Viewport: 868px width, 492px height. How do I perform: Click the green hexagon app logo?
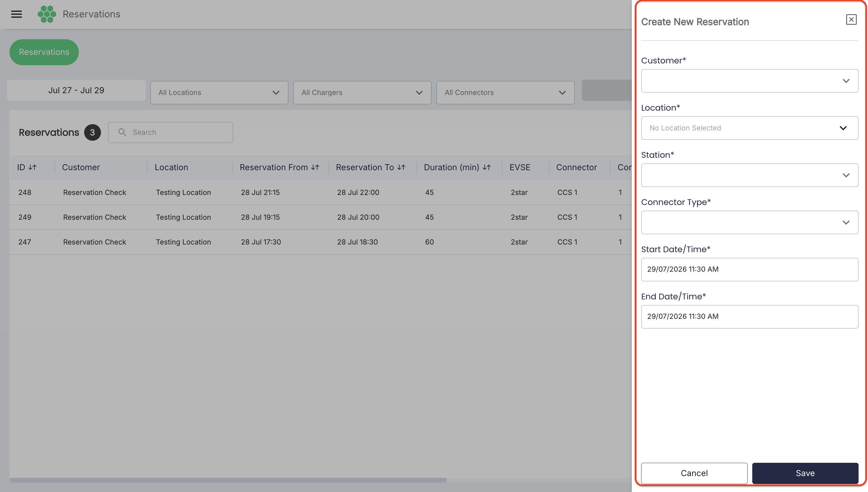click(47, 14)
